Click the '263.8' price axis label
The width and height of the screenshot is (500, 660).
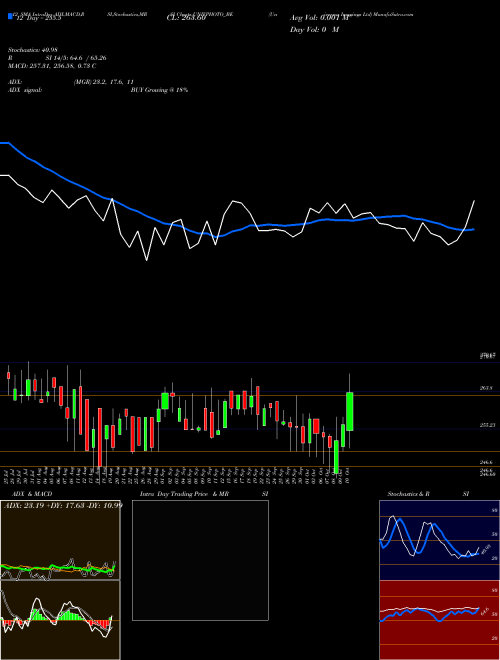pyautogui.click(x=486, y=388)
